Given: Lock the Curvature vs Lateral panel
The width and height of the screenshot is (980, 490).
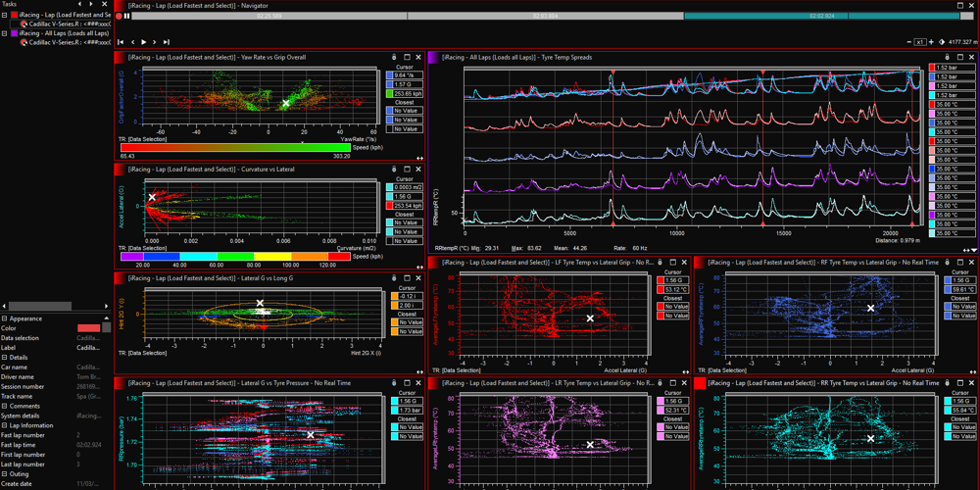Looking at the screenshot, I should [x=393, y=169].
